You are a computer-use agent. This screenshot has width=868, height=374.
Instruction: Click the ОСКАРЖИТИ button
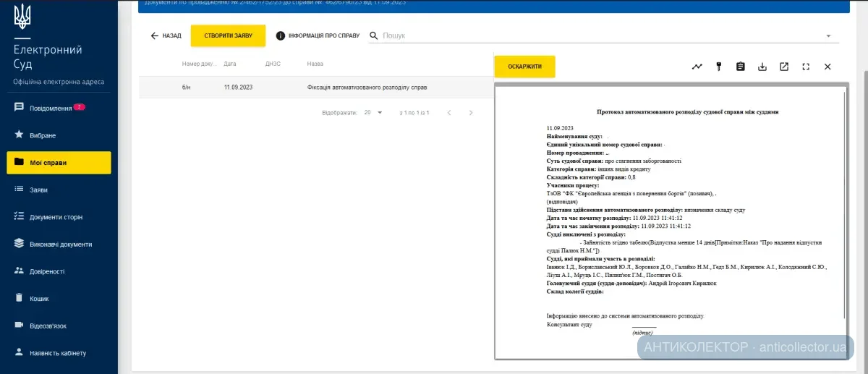pyautogui.click(x=524, y=67)
